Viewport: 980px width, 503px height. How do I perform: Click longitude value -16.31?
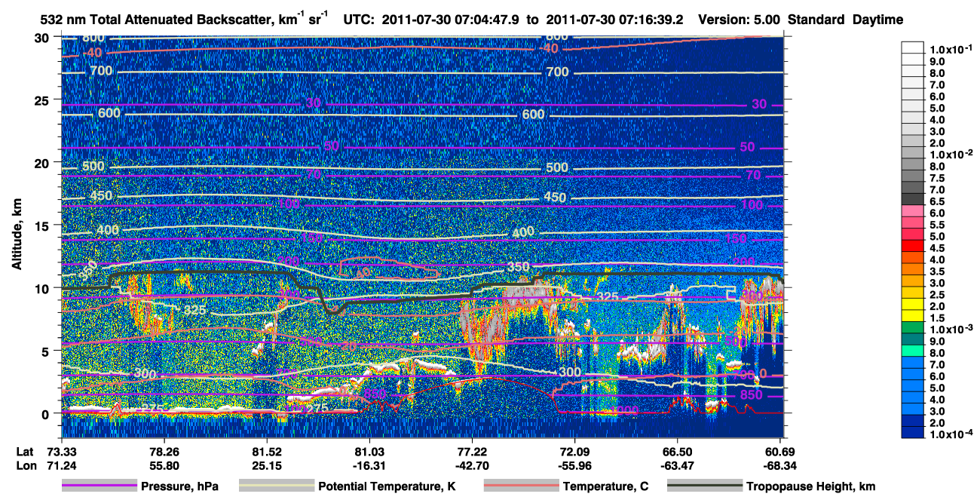point(369,466)
